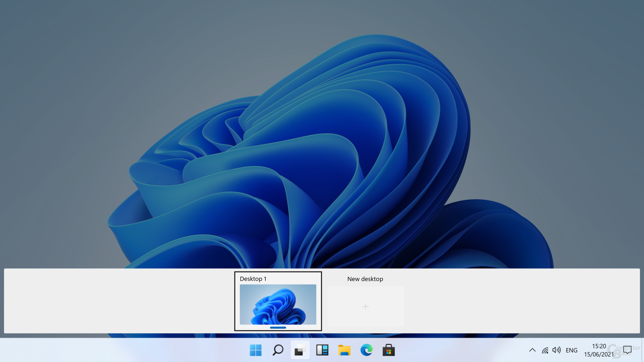Open clock and date 15:20
644x362 pixels.
(x=599, y=350)
